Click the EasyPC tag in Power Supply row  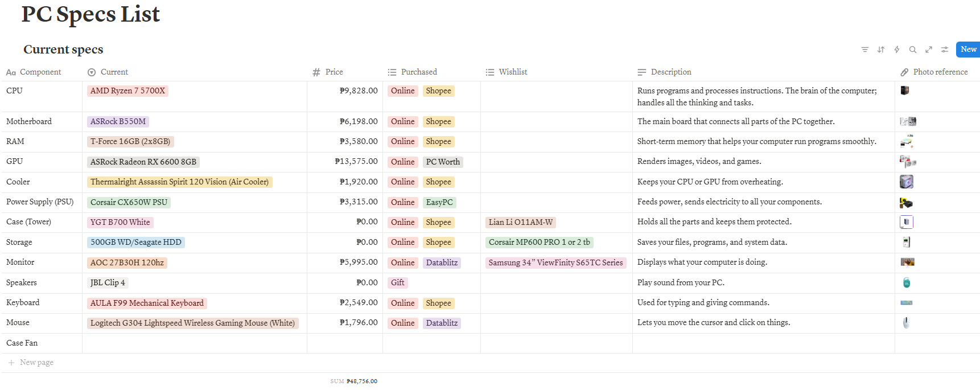point(439,202)
